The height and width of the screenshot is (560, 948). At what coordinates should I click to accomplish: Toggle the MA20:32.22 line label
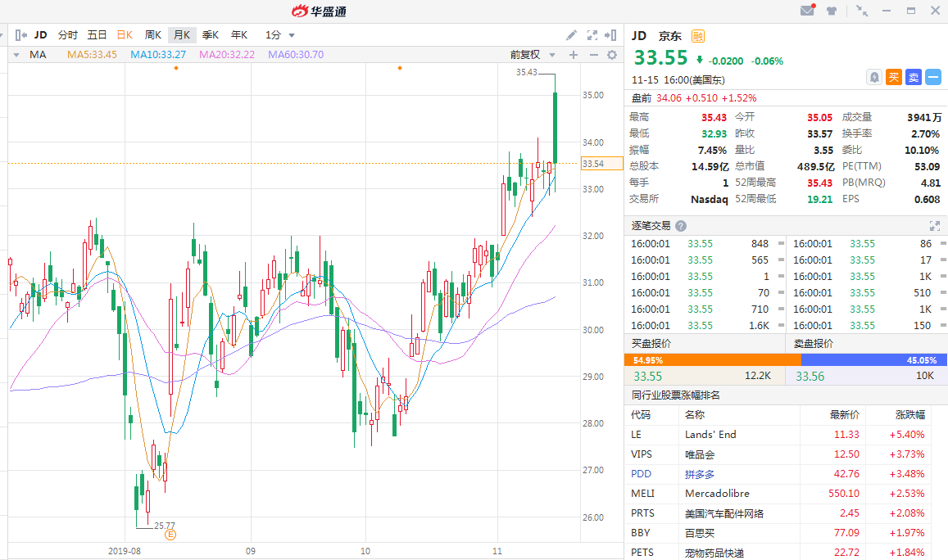click(x=227, y=55)
